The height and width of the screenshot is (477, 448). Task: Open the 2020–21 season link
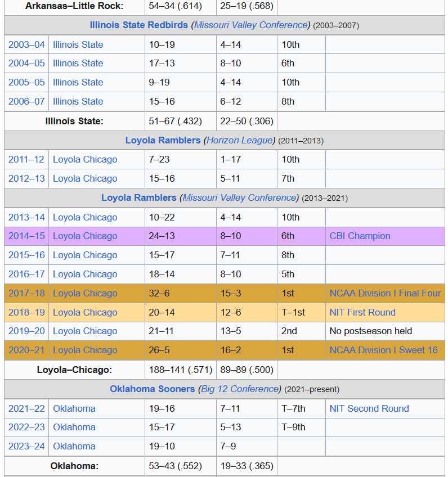point(26,350)
